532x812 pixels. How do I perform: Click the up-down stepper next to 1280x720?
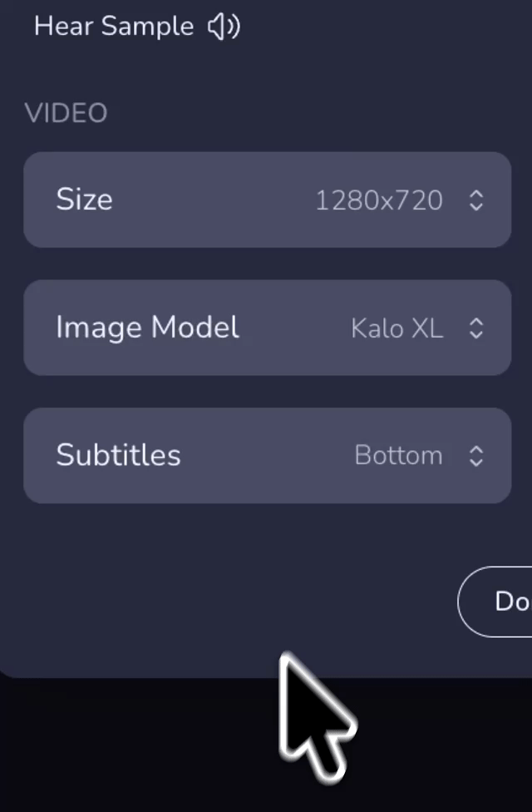pos(476,200)
